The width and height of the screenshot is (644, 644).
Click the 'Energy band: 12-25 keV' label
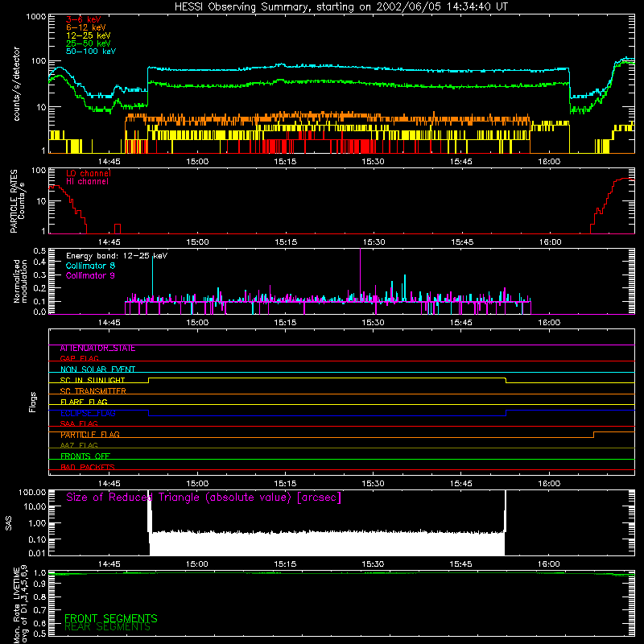pyautogui.click(x=117, y=256)
